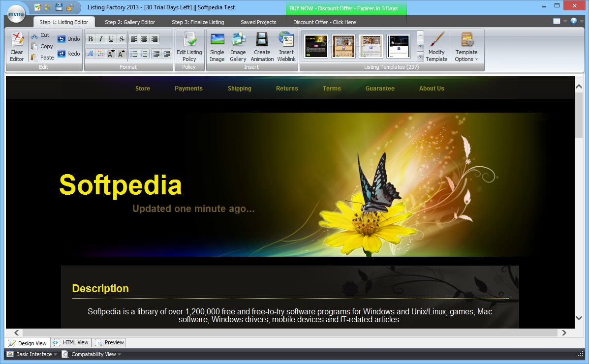Viewport: 589px width, 364px height.
Task: Expand dropdown arrow beside layout list icon
Action: coord(565,22)
